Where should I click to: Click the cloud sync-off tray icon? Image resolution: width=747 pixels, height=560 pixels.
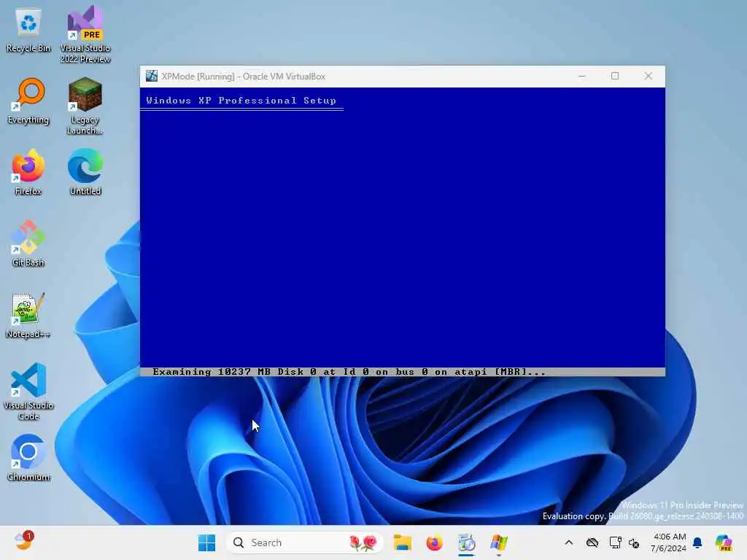click(592, 542)
